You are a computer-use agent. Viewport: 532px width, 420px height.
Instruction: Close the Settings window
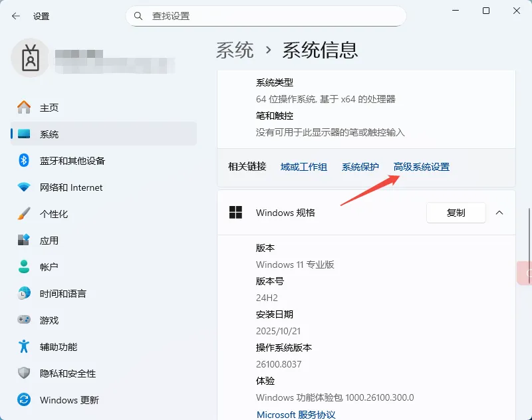(517, 11)
